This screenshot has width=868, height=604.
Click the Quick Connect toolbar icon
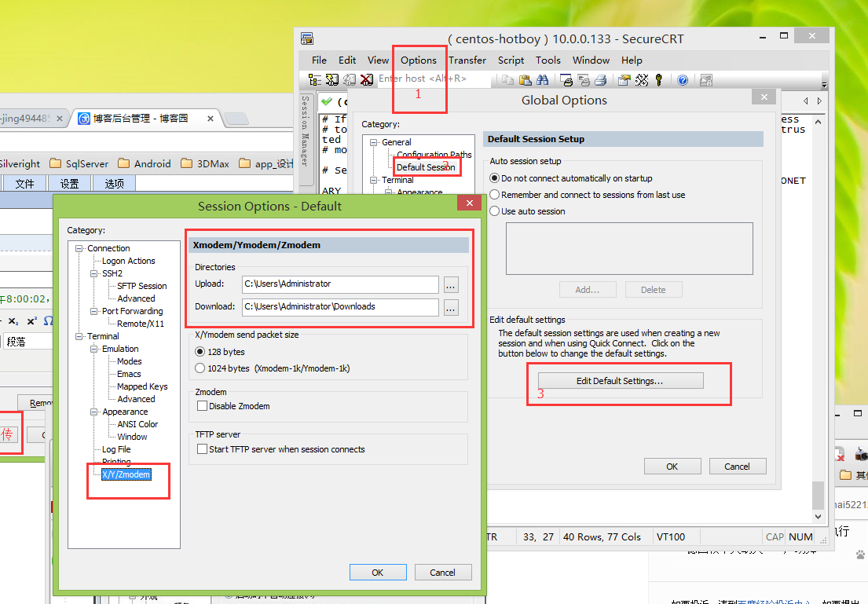coord(331,79)
